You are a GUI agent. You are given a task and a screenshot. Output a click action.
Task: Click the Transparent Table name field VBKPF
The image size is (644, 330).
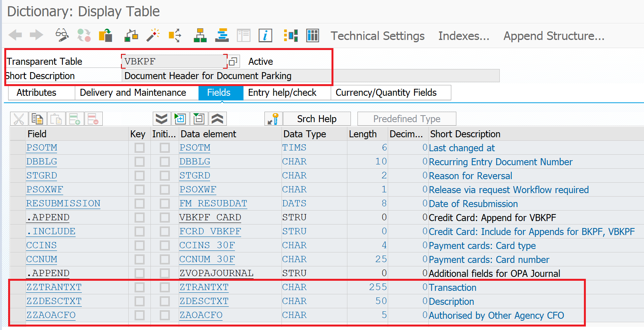pos(174,62)
